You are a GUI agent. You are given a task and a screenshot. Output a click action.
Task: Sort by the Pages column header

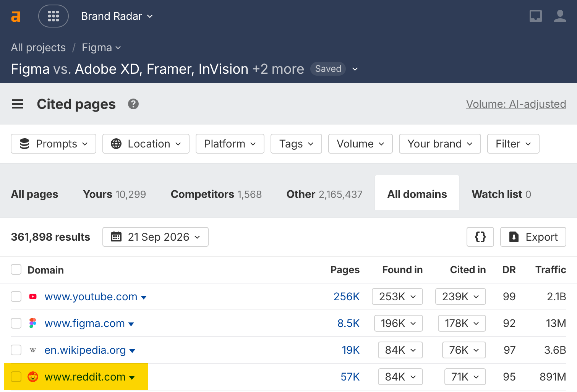345,270
